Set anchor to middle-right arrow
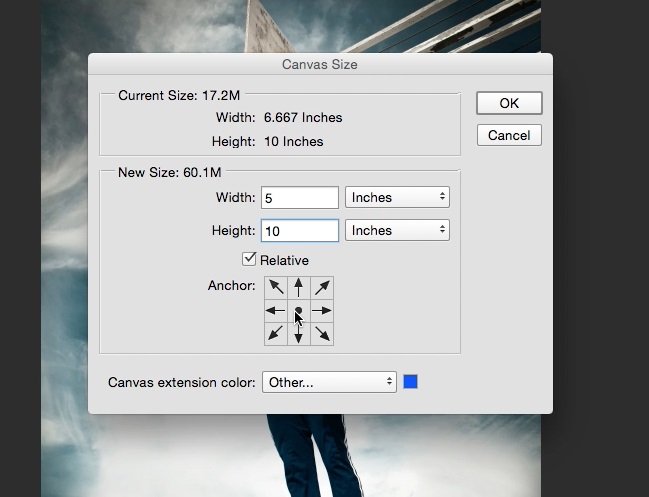Screen dimensions: 649x497 (322, 311)
